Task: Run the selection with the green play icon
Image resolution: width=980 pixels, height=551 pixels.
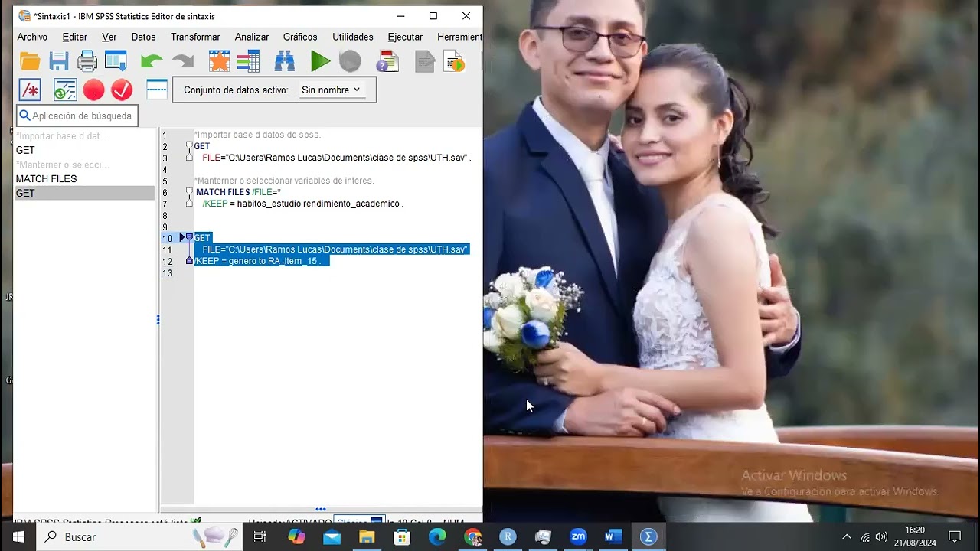Action: click(321, 62)
